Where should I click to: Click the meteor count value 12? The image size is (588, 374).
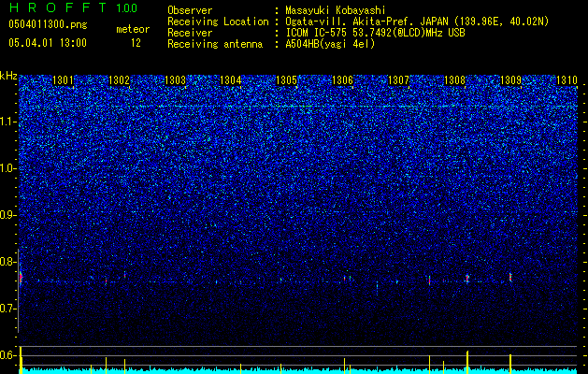[136, 43]
